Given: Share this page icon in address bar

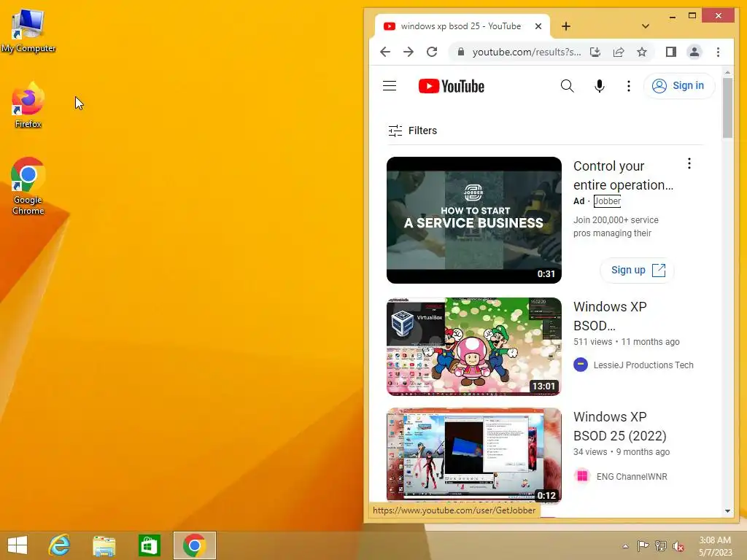Looking at the screenshot, I should [x=619, y=52].
